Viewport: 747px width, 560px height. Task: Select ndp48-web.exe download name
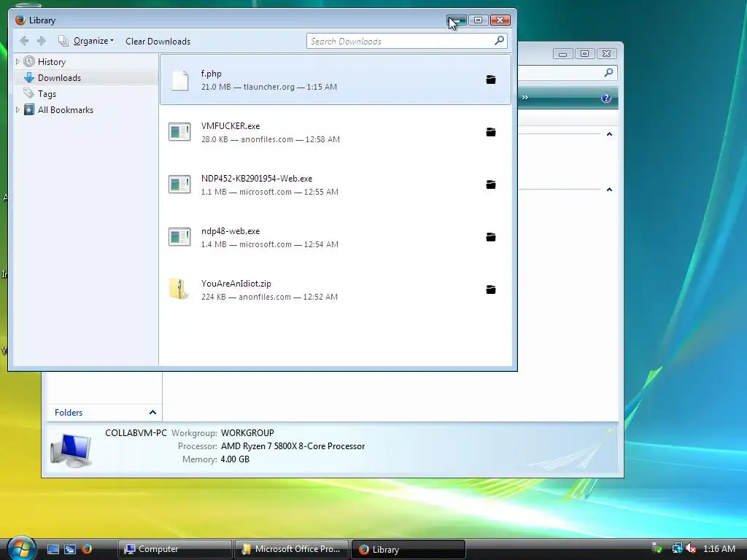(230, 231)
